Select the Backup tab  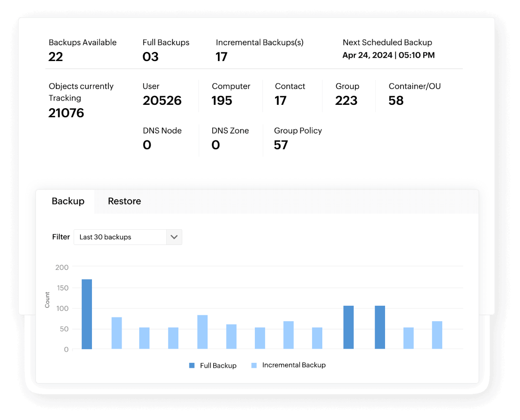pyautogui.click(x=68, y=201)
